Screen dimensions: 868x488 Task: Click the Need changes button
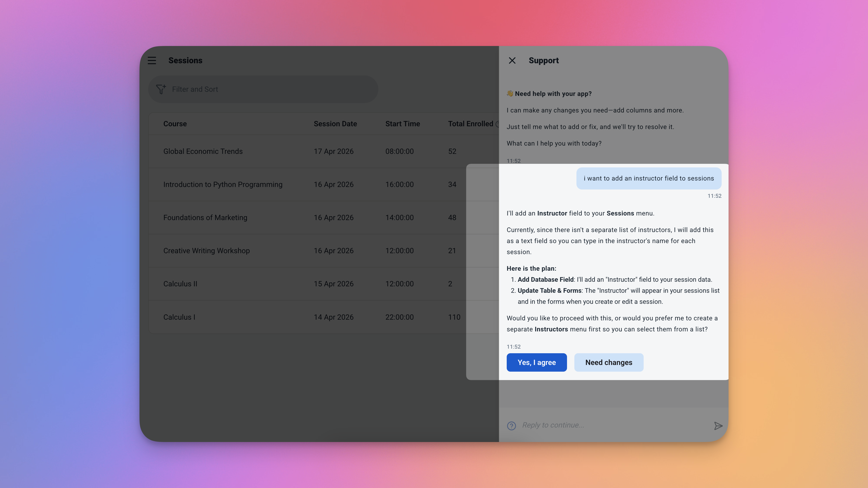pos(608,362)
